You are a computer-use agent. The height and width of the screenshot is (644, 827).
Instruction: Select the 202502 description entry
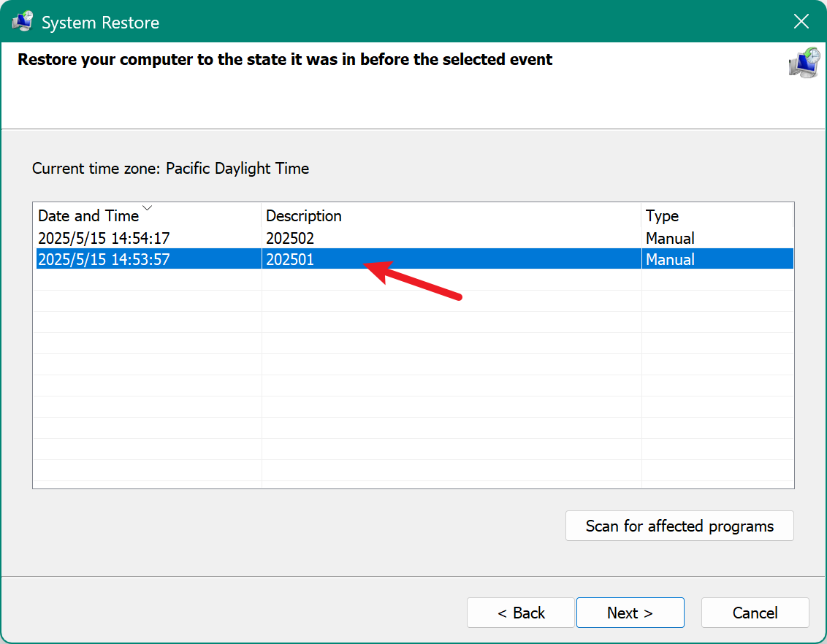click(x=290, y=238)
